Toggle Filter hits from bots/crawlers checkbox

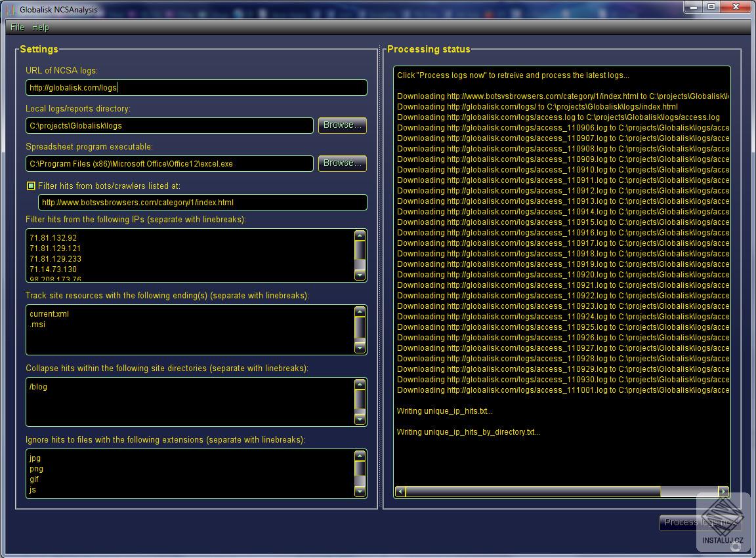tap(31, 186)
